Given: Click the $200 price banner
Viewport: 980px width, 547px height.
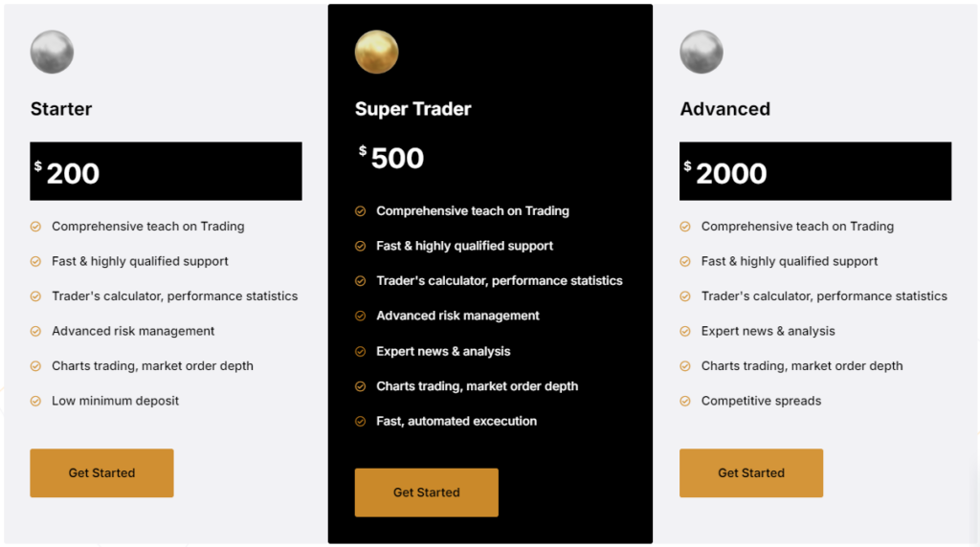Looking at the screenshot, I should [x=166, y=172].
